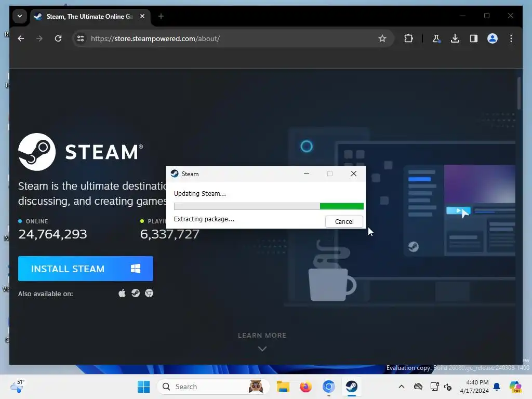Go forward in the browser
This screenshot has height=399, width=532.
pos(39,38)
